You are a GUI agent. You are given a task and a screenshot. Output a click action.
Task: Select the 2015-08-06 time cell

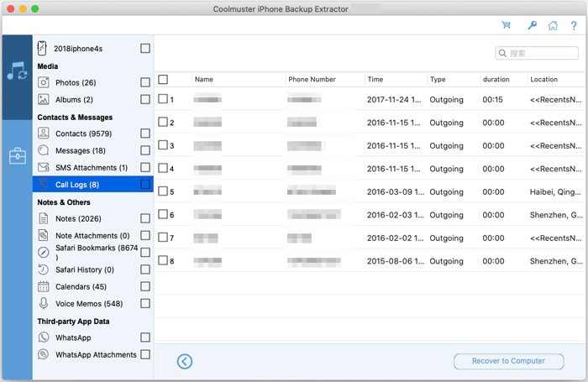396,261
